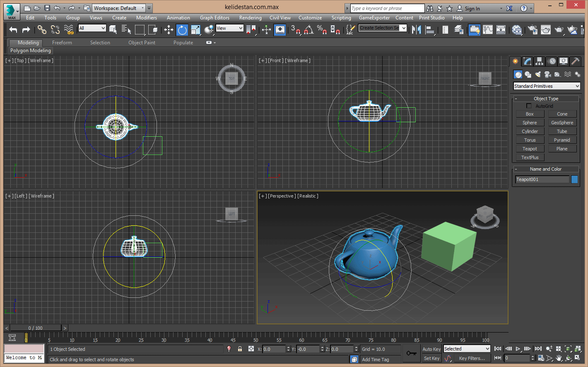Toggle Angle Snap icon
This screenshot has height=367, width=588.
click(309, 29)
